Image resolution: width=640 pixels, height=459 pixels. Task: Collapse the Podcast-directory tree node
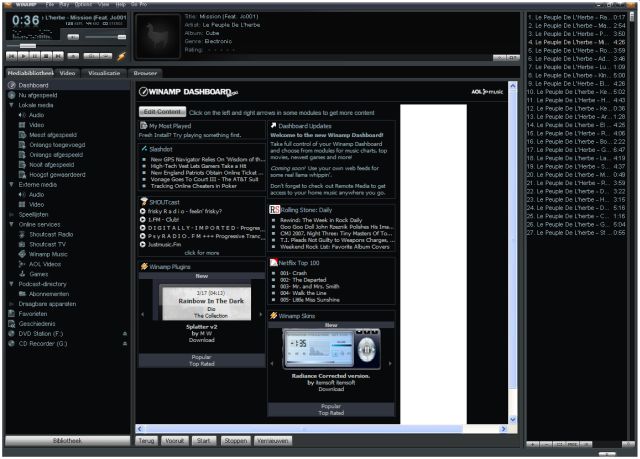pyautogui.click(x=11, y=284)
